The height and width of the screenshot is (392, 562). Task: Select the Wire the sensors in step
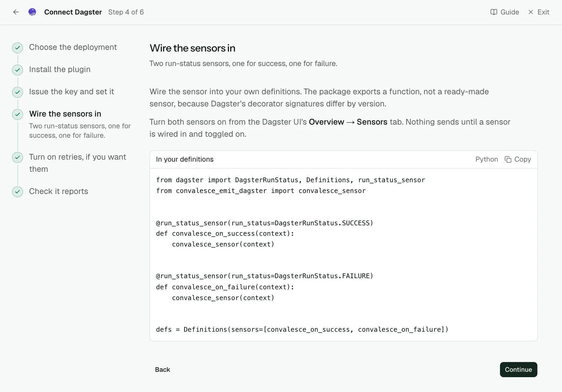(65, 114)
